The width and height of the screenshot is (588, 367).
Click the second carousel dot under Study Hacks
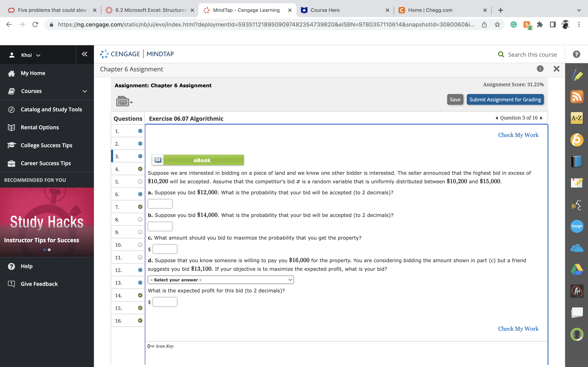coord(49,250)
